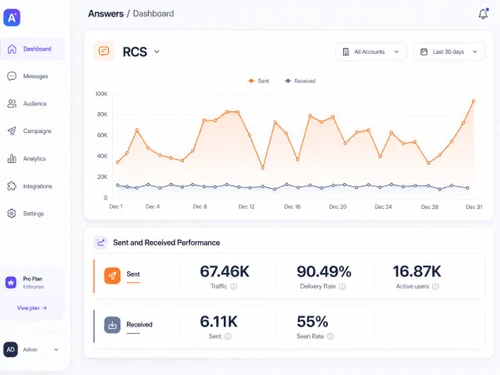Open the notifications bell
500x375 pixels.
(483, 14)
